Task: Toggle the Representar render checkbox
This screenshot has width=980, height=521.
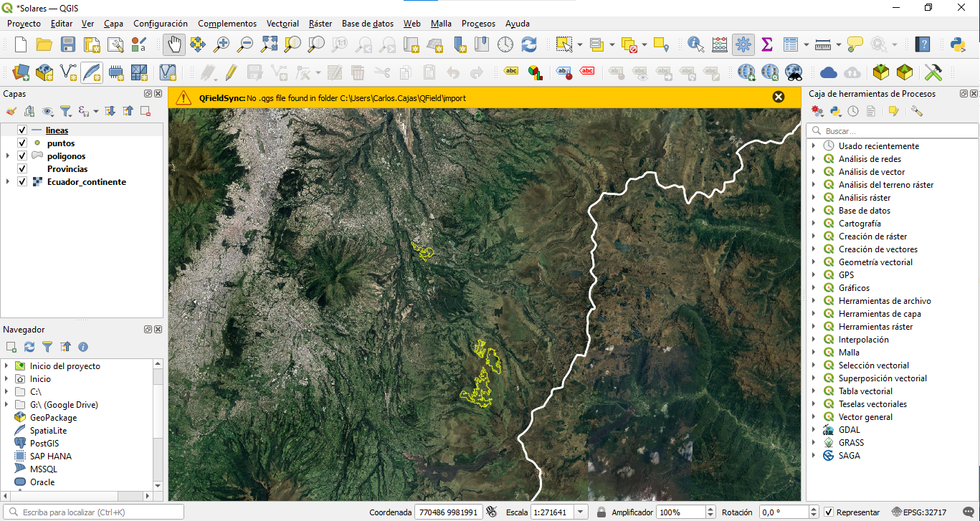Action: coord(829,512)
